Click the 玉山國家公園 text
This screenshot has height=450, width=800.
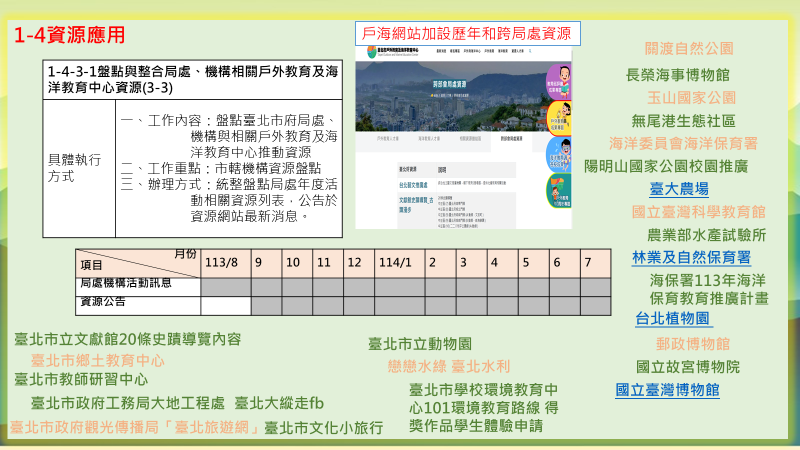coord(691,98)
